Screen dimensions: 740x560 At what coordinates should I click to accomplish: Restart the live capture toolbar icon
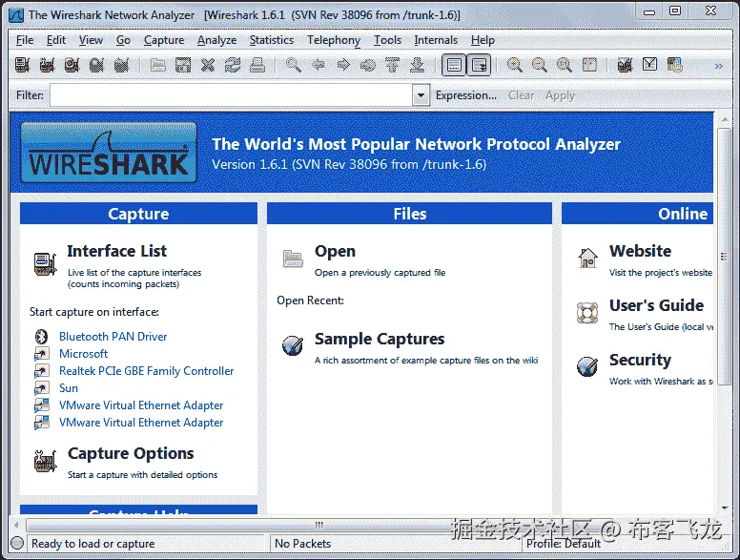coord(121,65)
